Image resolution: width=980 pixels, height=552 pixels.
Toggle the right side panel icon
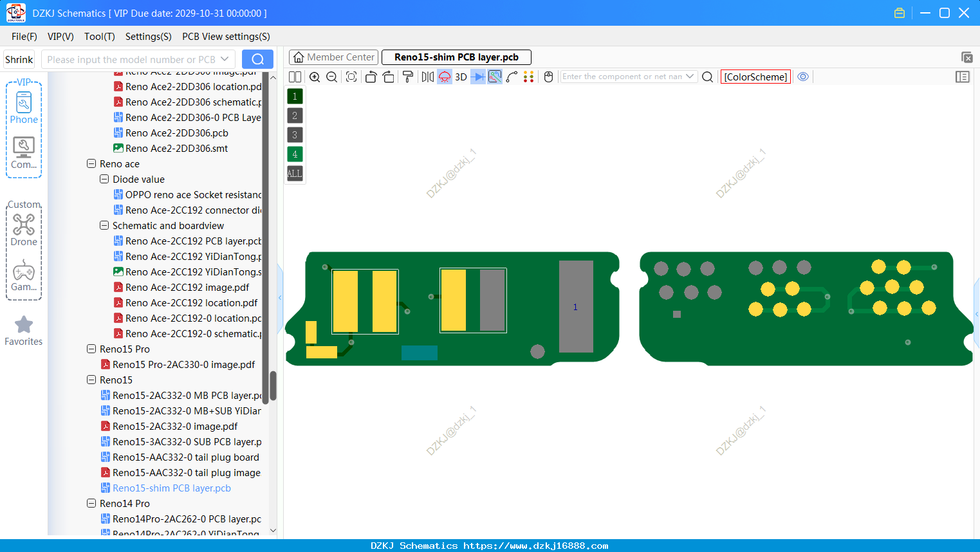pos(963,77)
